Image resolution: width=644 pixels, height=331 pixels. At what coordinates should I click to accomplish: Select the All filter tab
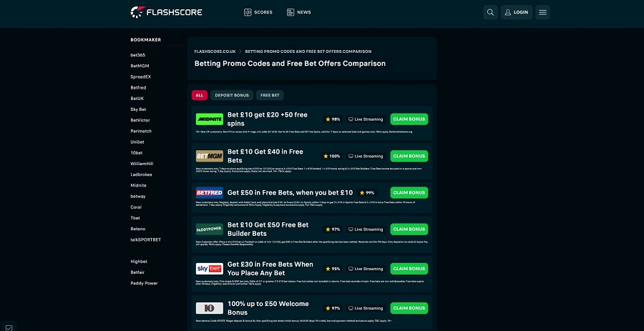[x=199, y=95]
